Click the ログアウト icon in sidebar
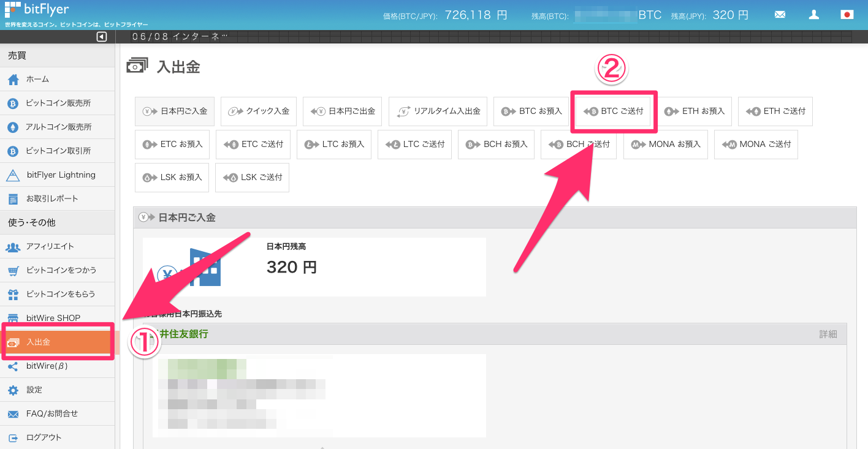The width and height of the screenshot is (868, 449). click(x=13, y=437)
